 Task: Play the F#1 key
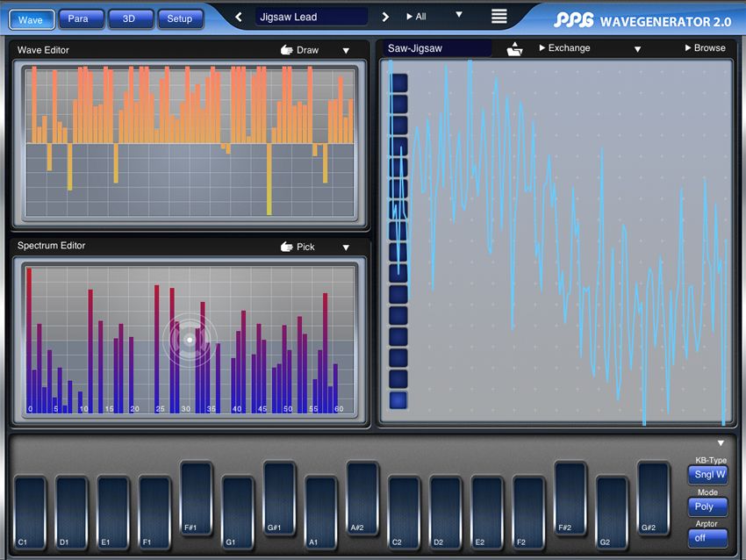tap(197, 499)
